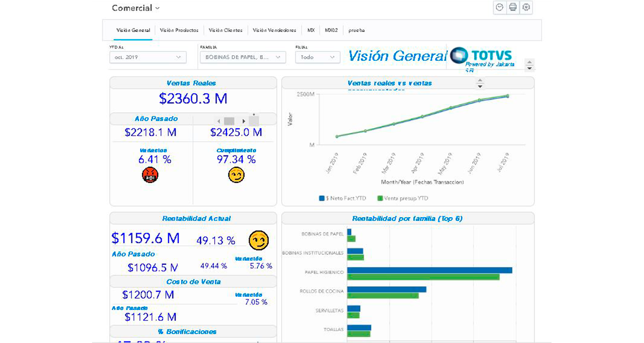Click the print dashboard icon

click(513, 8)
